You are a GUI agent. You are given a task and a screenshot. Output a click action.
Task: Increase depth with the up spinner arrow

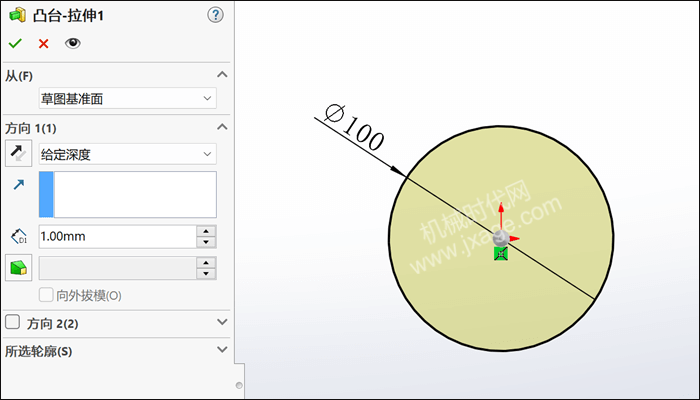pos(206,231)
